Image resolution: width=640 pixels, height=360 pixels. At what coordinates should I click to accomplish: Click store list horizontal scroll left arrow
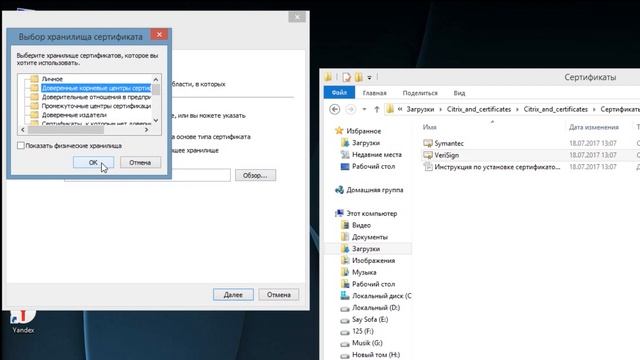coord(23,130)
